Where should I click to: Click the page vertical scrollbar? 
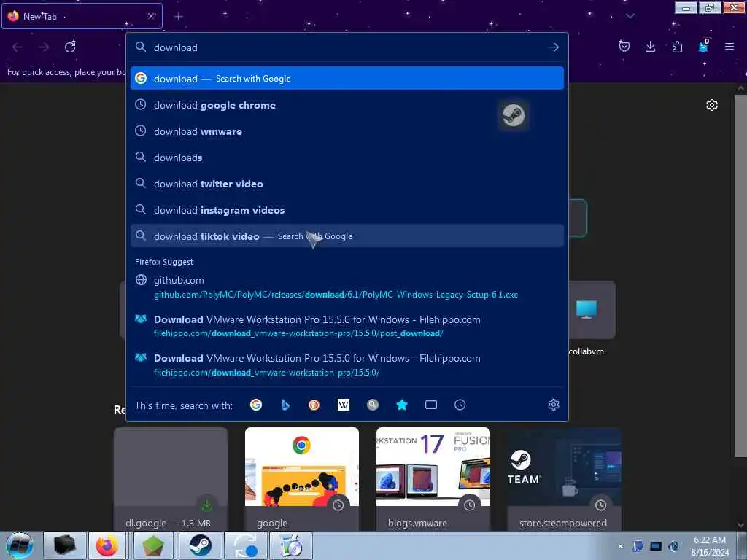(x=740, y=276)
